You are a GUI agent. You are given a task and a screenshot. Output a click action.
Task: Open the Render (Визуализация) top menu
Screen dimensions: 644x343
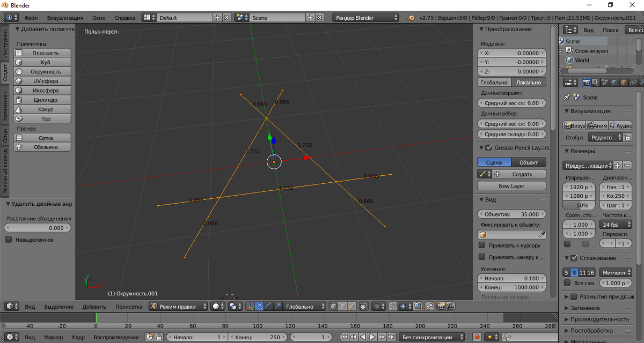tap(65, 18)
